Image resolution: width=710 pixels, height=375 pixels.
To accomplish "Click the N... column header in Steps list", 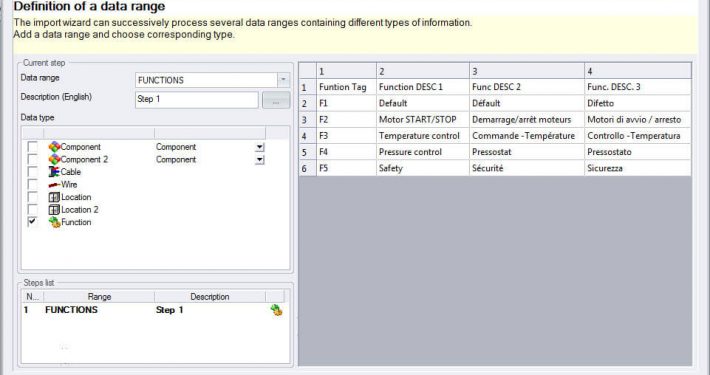I will click(x=33, y=297).
